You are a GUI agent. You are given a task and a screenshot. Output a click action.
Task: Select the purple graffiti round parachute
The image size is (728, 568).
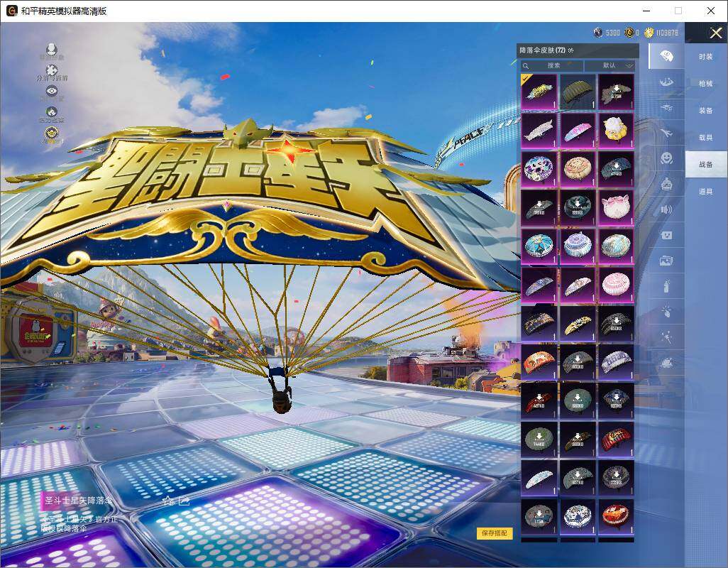point(539,169)
